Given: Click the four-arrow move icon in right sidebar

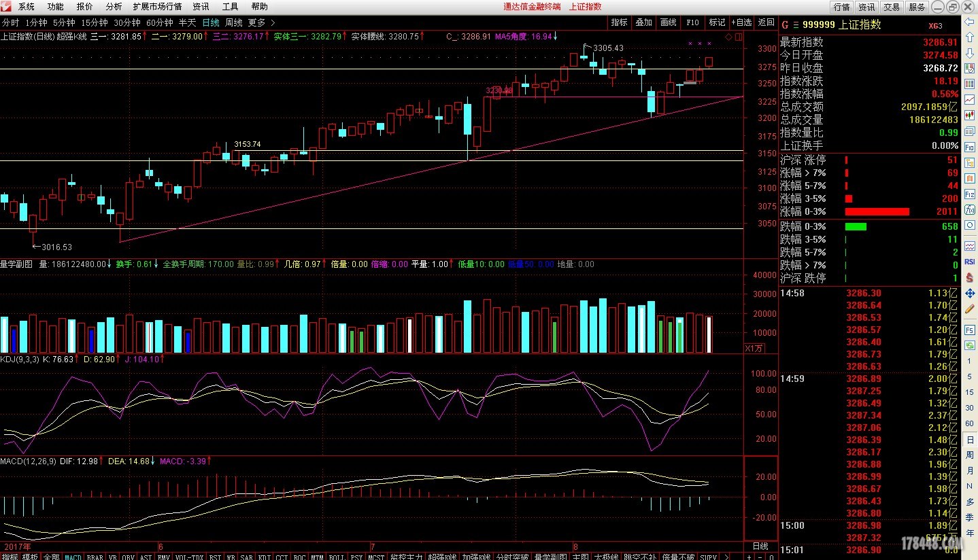Looking at the screenshot, I should click(970, 293).
